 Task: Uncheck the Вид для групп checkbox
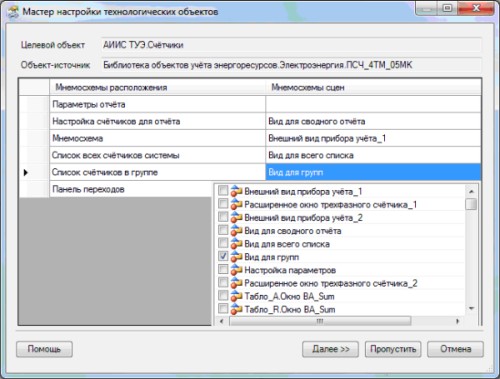[x=223, y=256]
